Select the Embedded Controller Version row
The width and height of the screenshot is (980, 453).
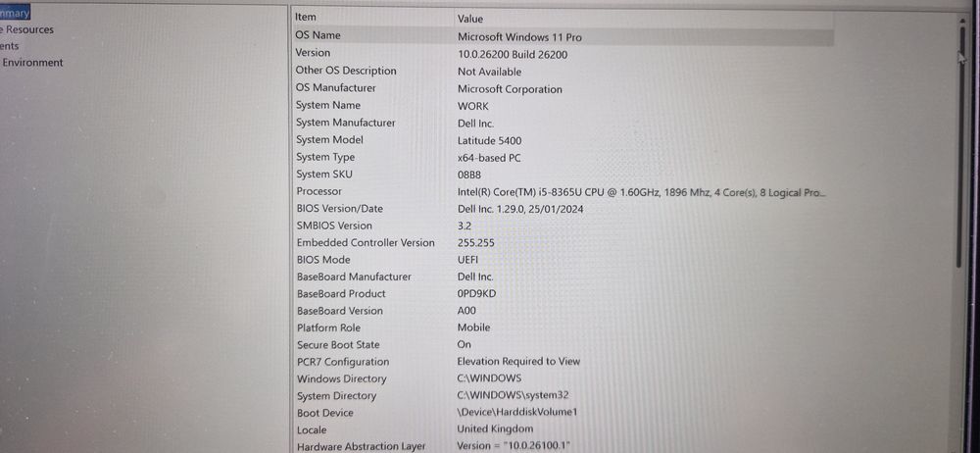(366, 243)
